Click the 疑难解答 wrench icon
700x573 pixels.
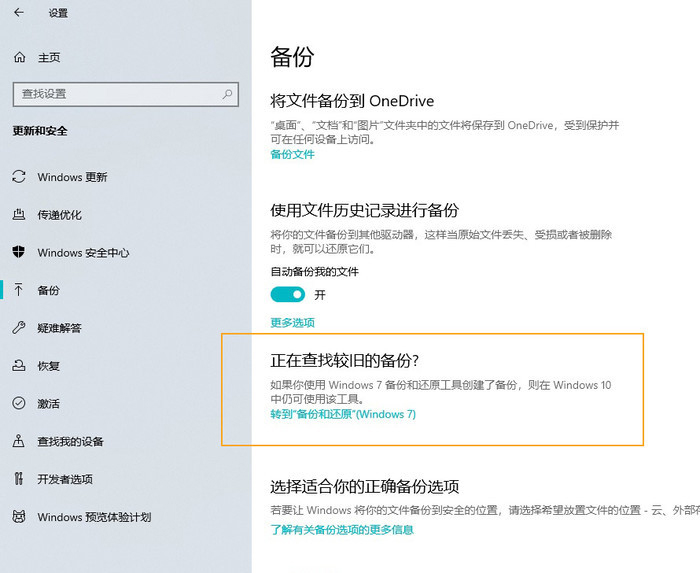pyautogui.click(x=19, y=328)
